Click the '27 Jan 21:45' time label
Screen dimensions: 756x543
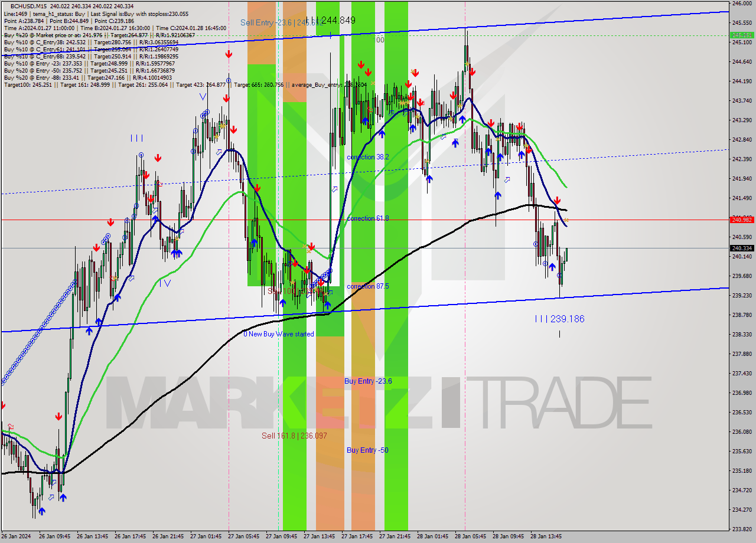395,537
